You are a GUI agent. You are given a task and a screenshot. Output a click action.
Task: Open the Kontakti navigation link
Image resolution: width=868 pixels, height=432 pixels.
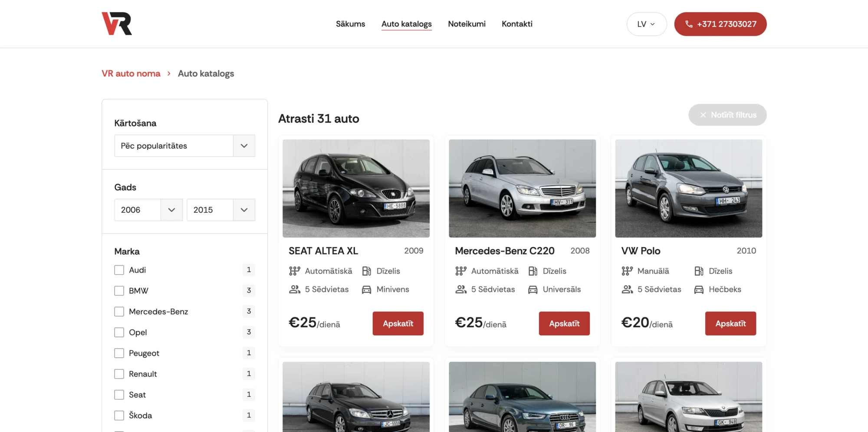pyautogui.click(x=517, y=24)
